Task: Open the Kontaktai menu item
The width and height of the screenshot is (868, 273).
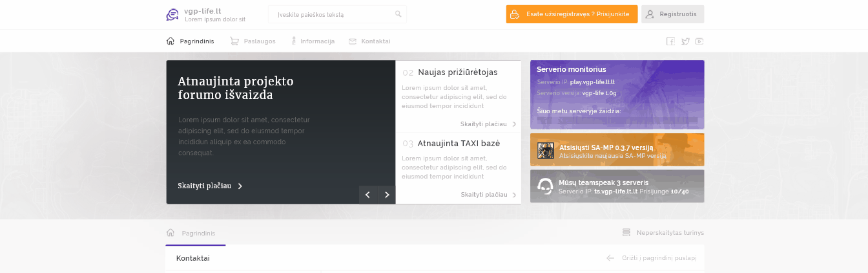Action: point(376,41)
